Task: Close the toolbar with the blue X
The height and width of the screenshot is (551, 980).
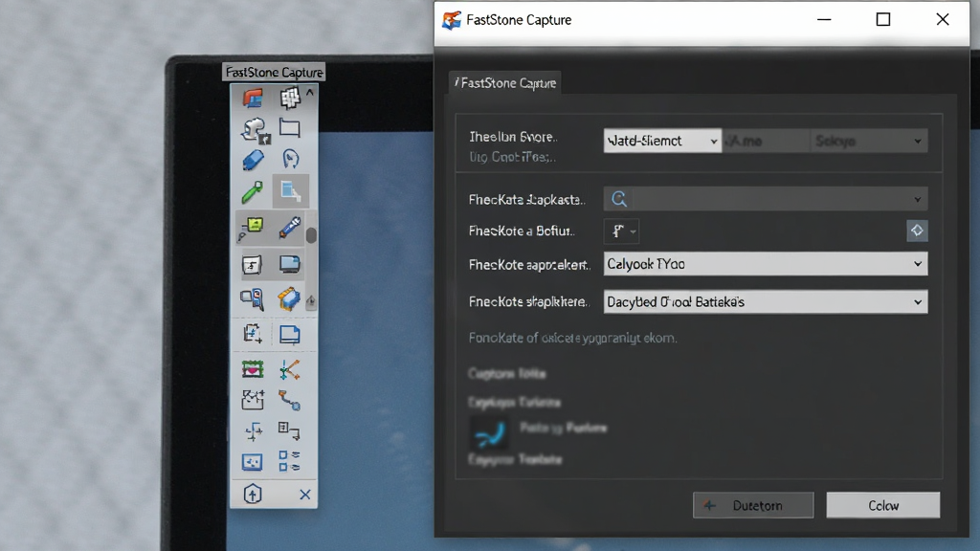Action: pos(305,495)
